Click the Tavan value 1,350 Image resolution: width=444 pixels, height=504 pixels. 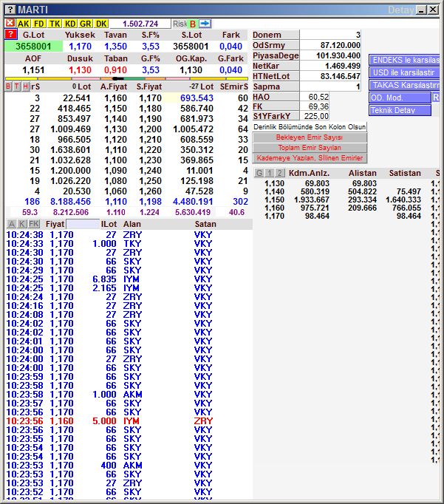point(115,47)
